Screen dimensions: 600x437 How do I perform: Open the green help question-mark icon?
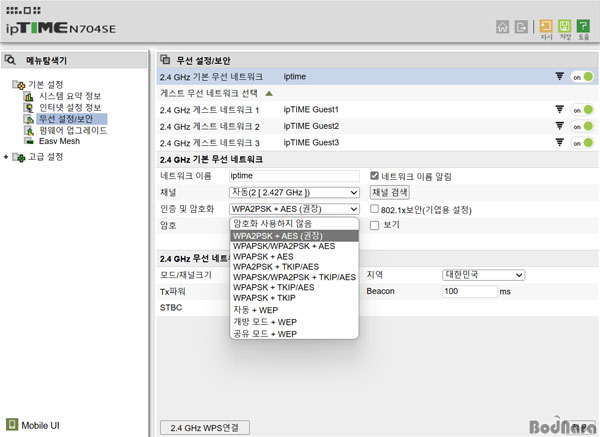coord(583,26)
